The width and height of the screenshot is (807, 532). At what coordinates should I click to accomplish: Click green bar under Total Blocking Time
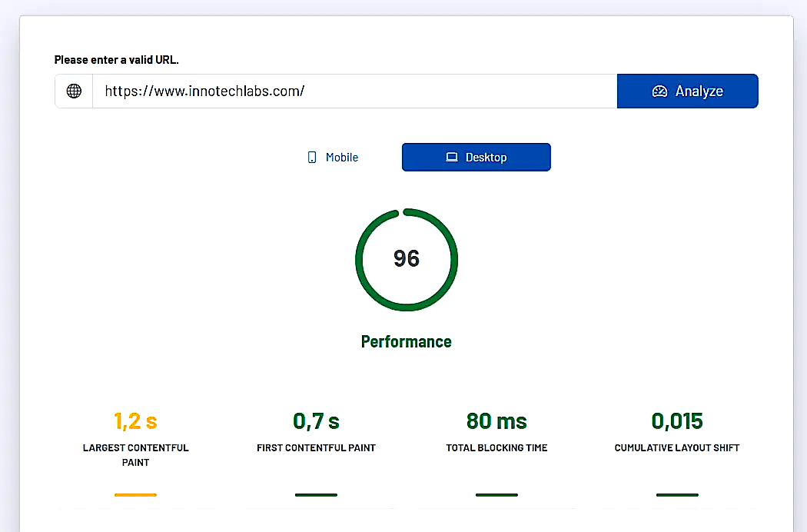pyautogui.click(x=496, y=495)
